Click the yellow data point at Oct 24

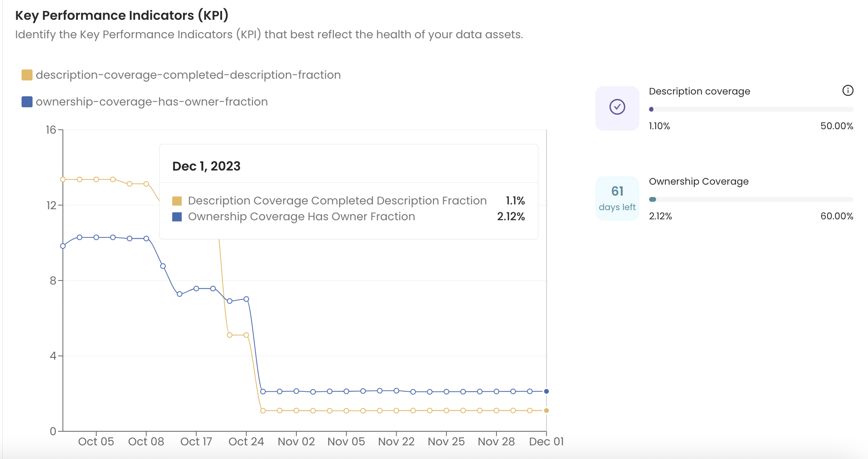(246, 335)
